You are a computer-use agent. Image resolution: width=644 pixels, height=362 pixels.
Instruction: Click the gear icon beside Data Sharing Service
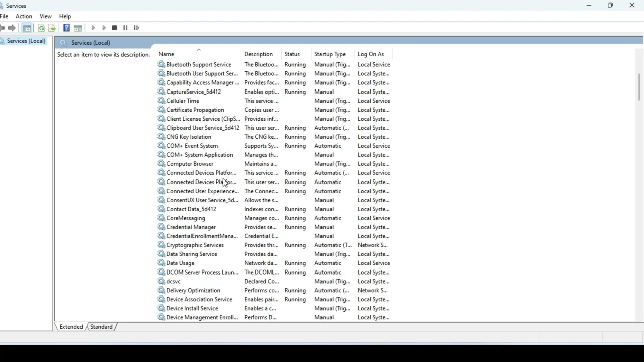(x=161, y=254)
